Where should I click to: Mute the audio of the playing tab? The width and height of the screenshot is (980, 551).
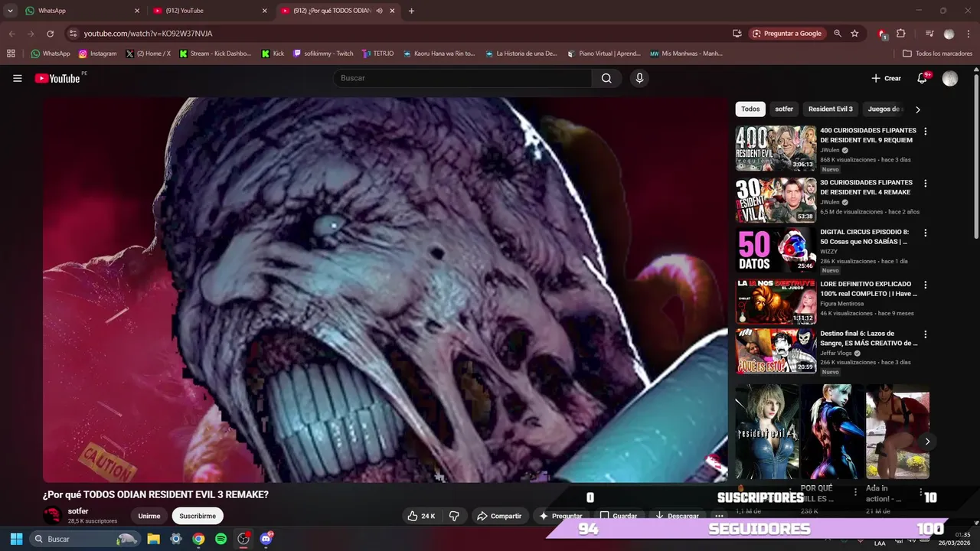pyautogui.click(x=380, y=11)
